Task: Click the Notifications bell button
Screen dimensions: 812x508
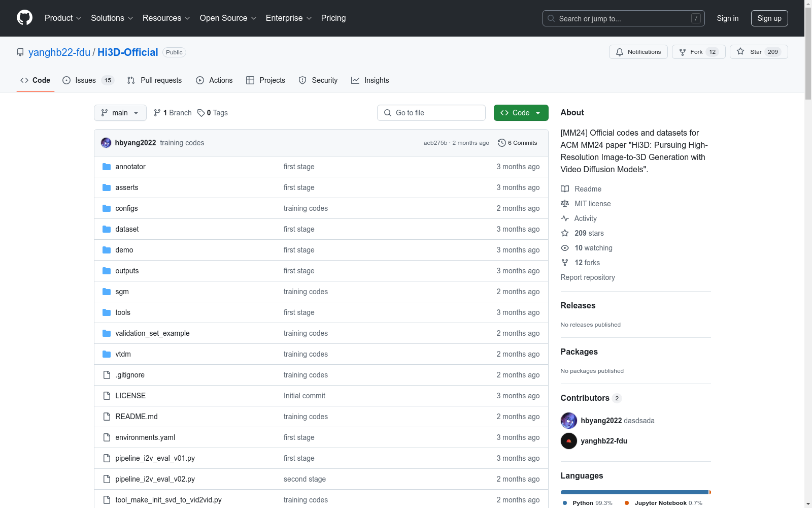Action: 638,52
